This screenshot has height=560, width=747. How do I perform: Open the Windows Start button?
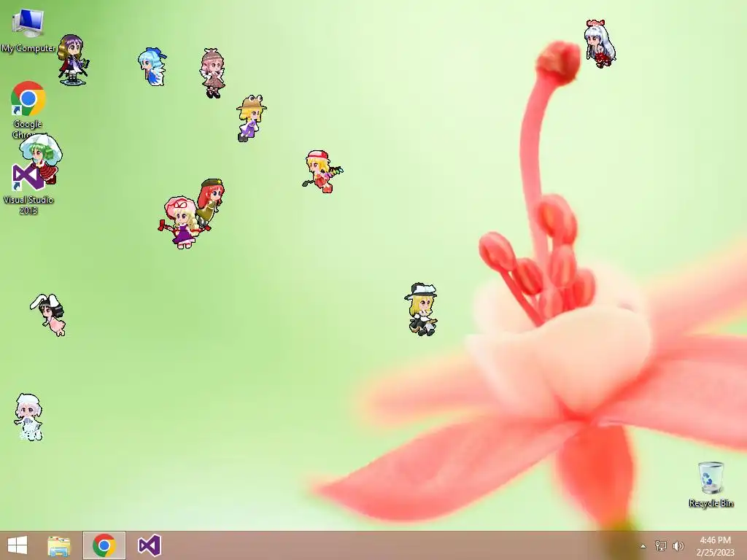tap(18, 545)
